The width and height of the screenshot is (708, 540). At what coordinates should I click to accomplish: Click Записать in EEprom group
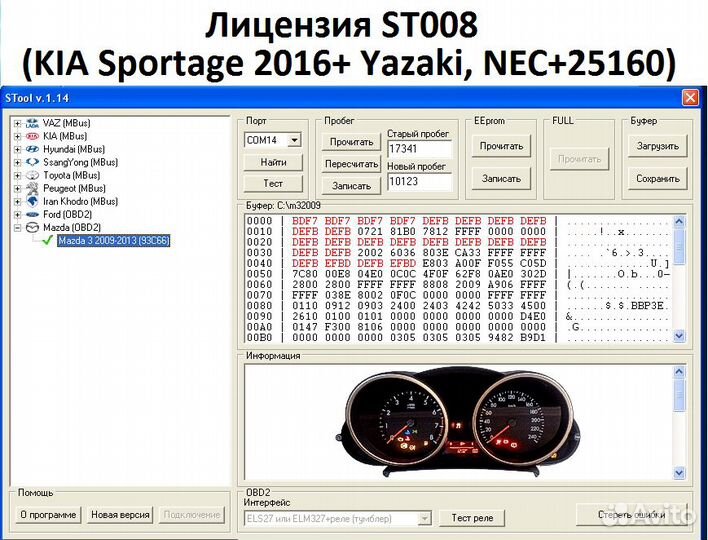[x=501, y=179]
